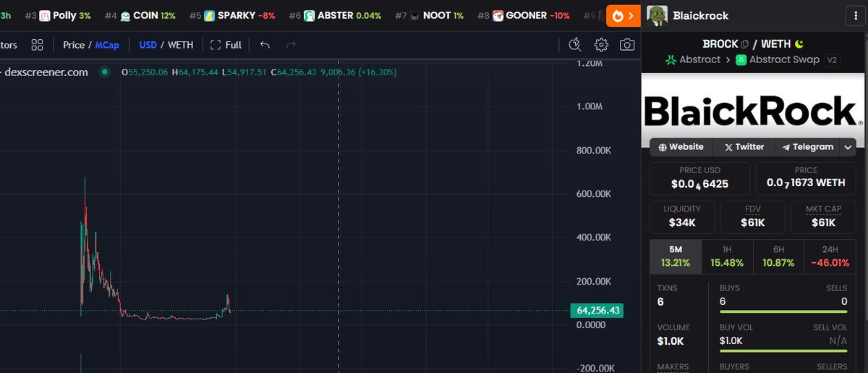The image size is (868, 373).
Task: Click the V2 version badge
Action: click(x=831, y=60)
